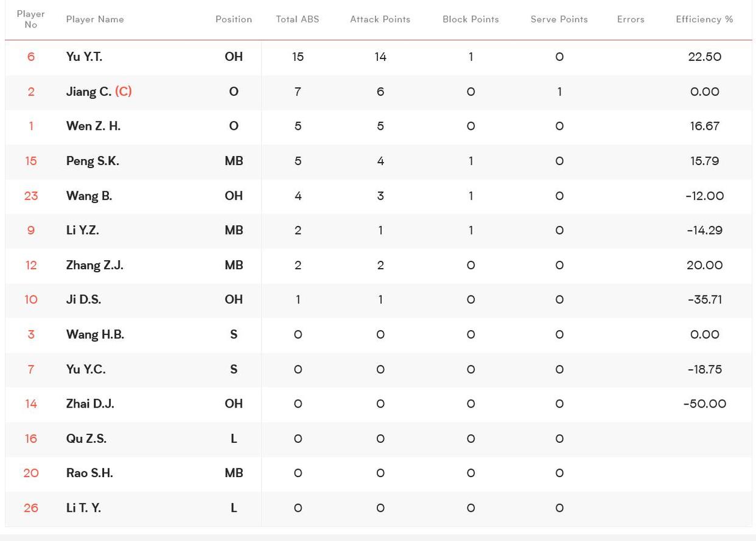Click on Peng S.K. name
Image resolution: width=756 pixels, height=541 pixels.
tap(93, 161)
